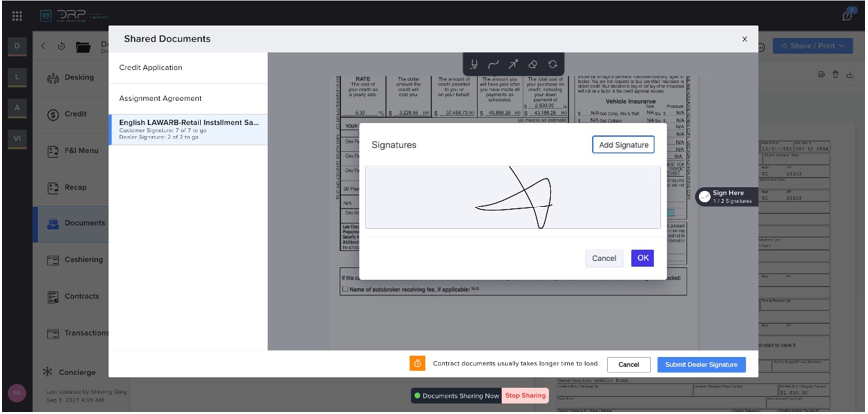The height and width of the screenshot is (414, 868).
Task: Open the Share / Print dropdown
Action: pos(813,46)
